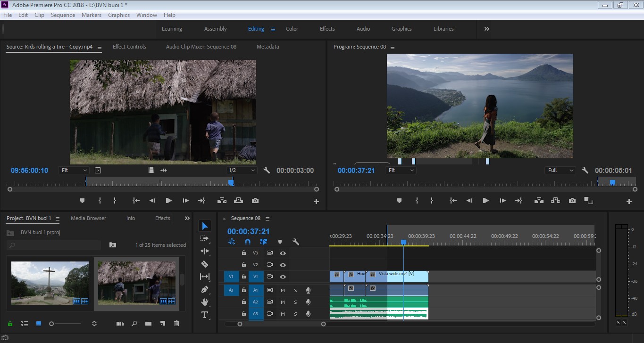Open timeline display settings wrench

point(296,242)
